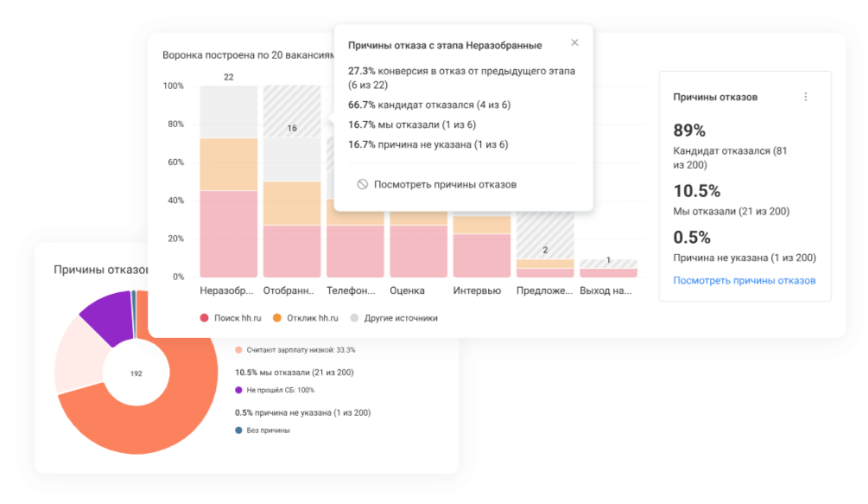The height and width of the screenshot is (504, 868).
Task: Toggle Поиск hh.ru series in legend
Action: click(x=237, y=318)
